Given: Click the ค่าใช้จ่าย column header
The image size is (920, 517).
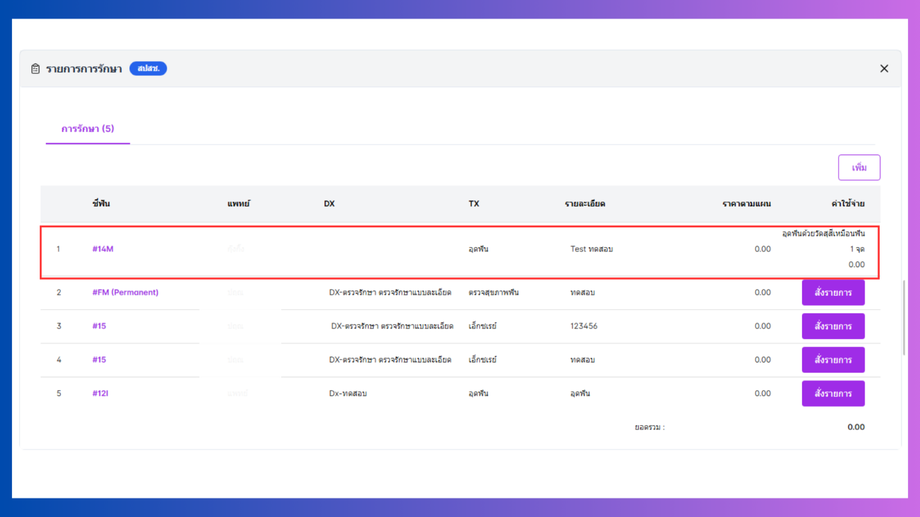Looking at the screenshot, I should pyautogui.click(x=848, y=204).
